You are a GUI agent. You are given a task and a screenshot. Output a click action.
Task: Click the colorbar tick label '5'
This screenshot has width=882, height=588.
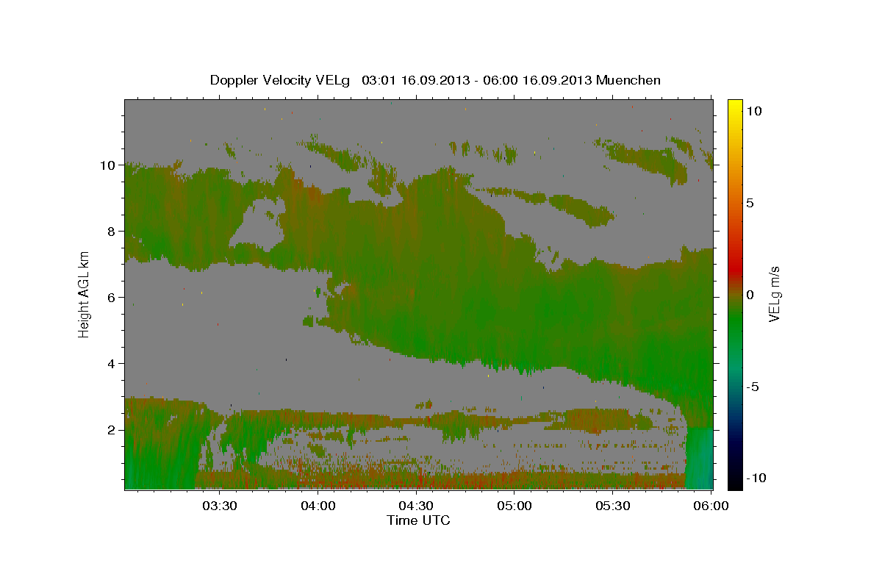pos(750,203)
